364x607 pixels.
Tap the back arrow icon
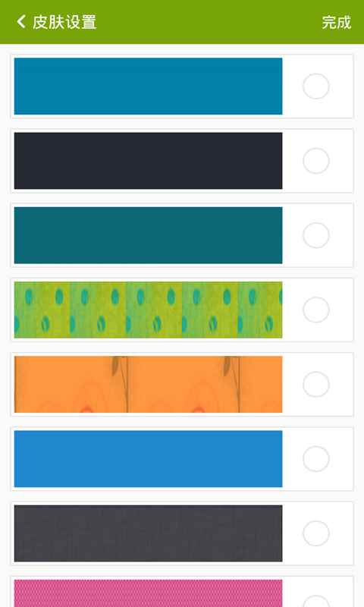click(x=21, y=22)
